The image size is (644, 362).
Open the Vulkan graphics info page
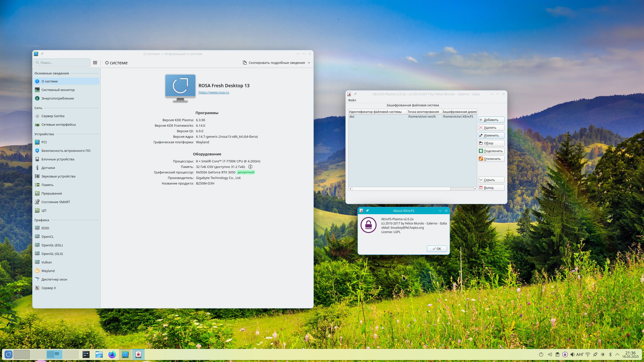(47, 262)
